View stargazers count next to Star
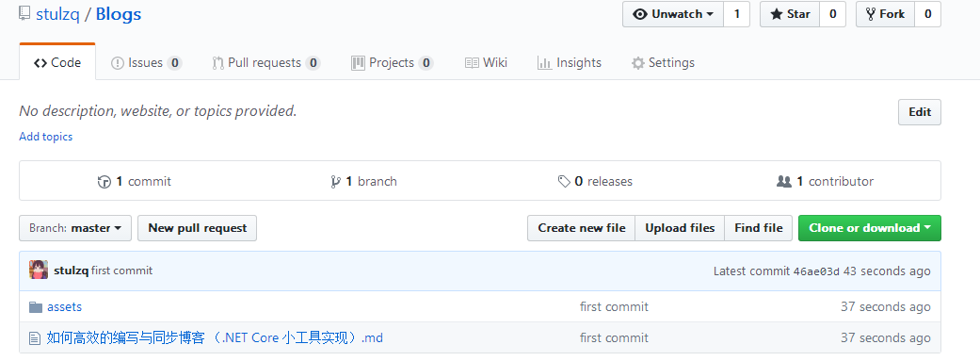Image resolution: width=980 pixels, height=361 pixels. (x=832, y=14)
